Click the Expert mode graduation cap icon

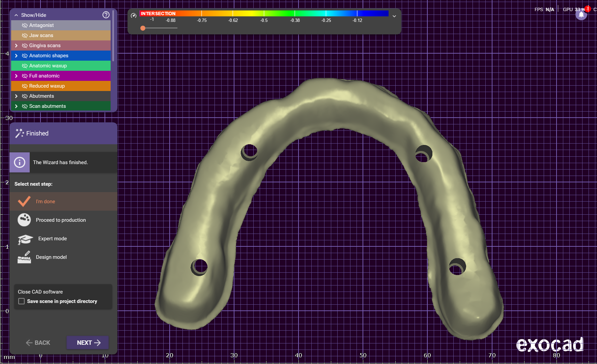tap(25, 239)
